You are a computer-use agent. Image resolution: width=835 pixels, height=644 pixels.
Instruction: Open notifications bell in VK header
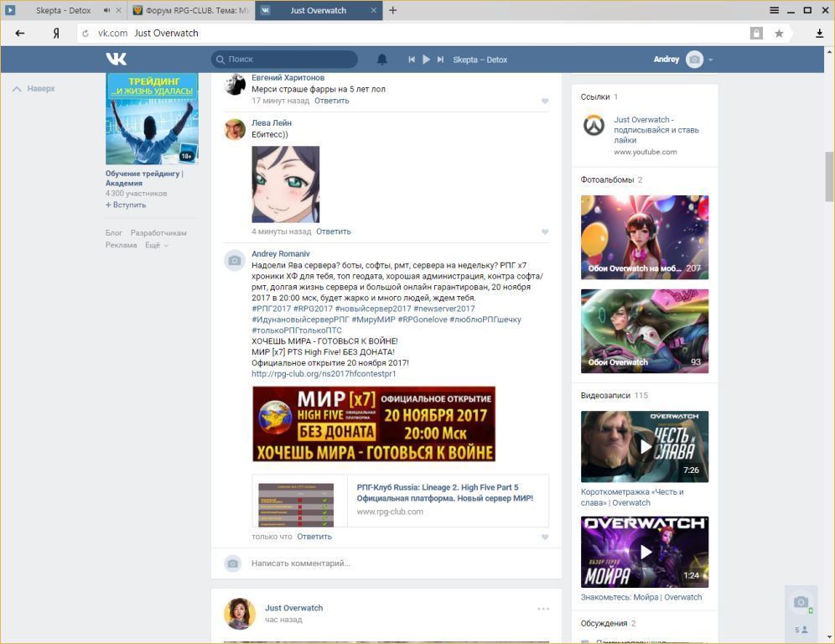pyautogui.click(x=381, y=60)
